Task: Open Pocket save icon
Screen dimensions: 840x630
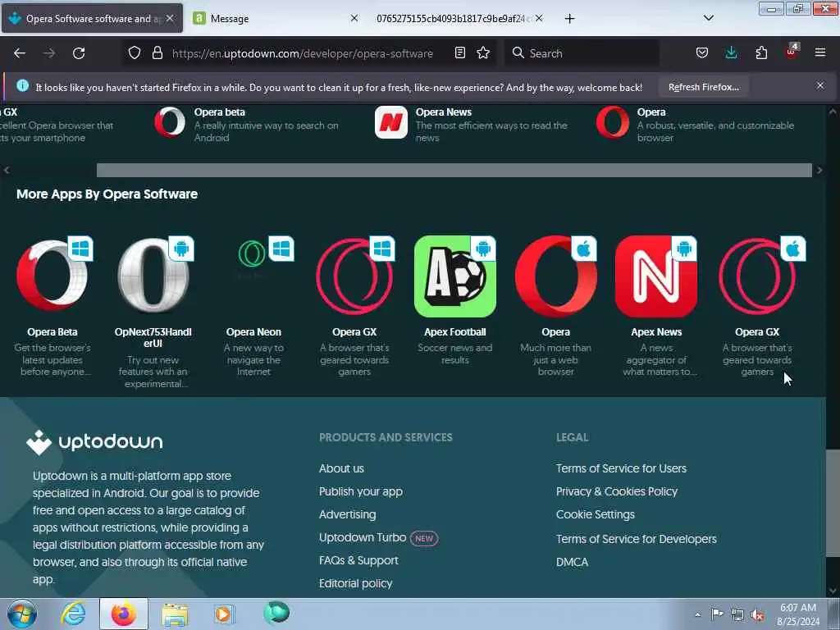Action: tap(702, 53)
